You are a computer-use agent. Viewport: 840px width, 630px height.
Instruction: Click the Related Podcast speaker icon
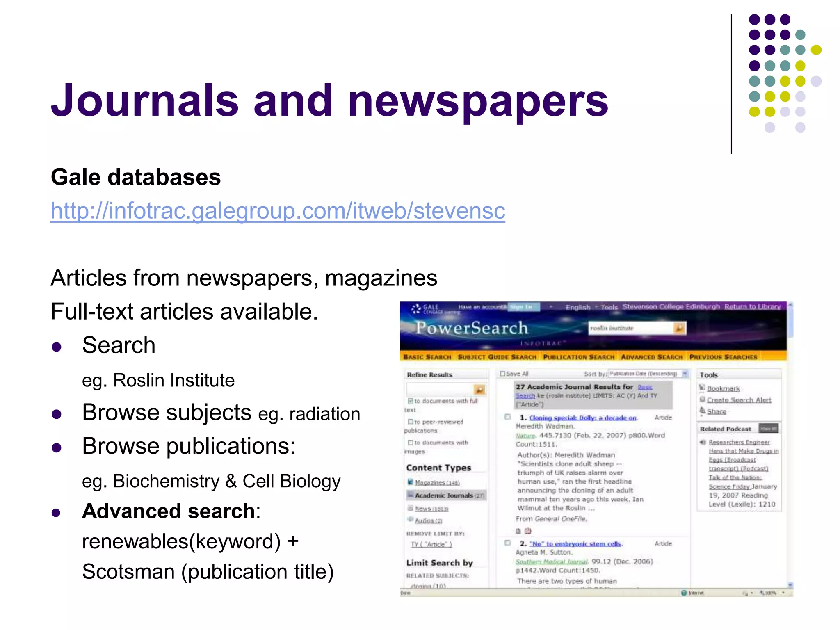[x=703, y=442]
